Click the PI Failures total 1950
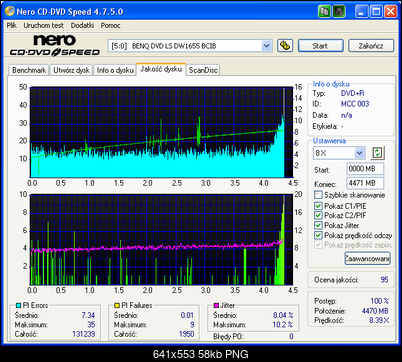 click(x=186, y=334)
